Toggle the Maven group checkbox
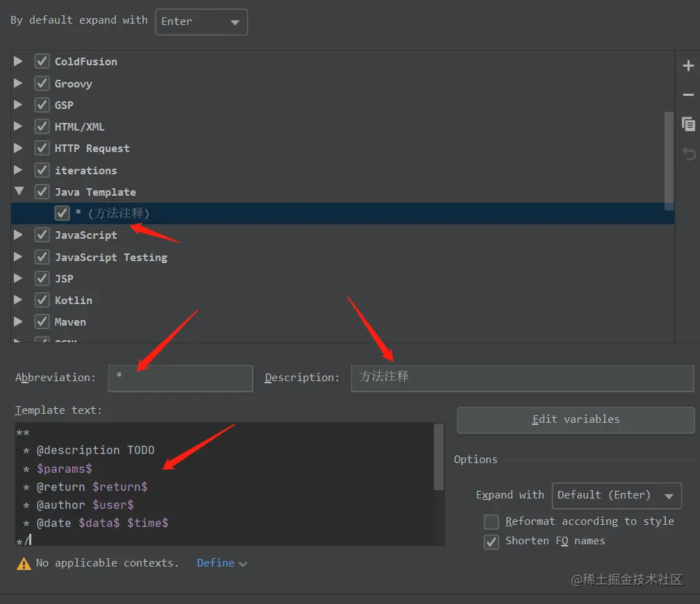Viewport: 700px width, 604px height. (x=42, y=321)
